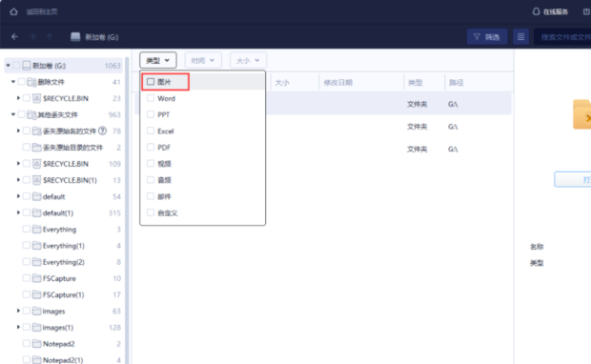591x364 pixels.
Task: Click the $RECYCLE.BIN icon with count 23
Action: point(36,98)
